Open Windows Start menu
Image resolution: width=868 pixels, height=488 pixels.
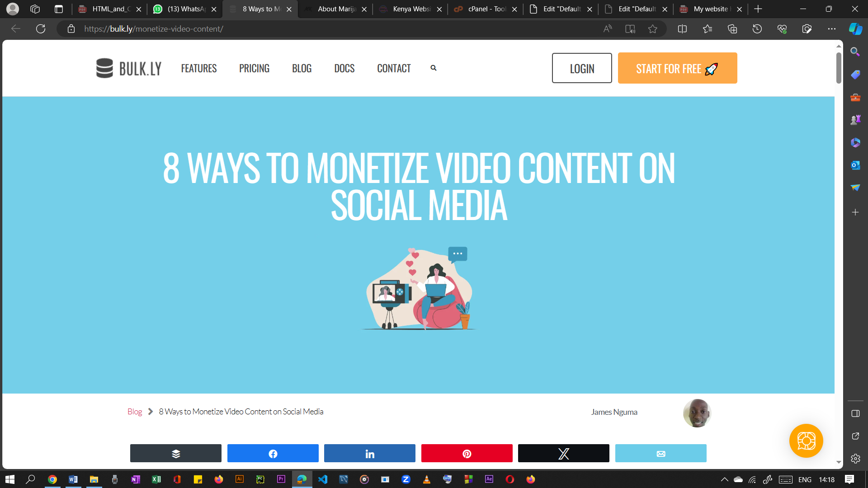[10, 479]
